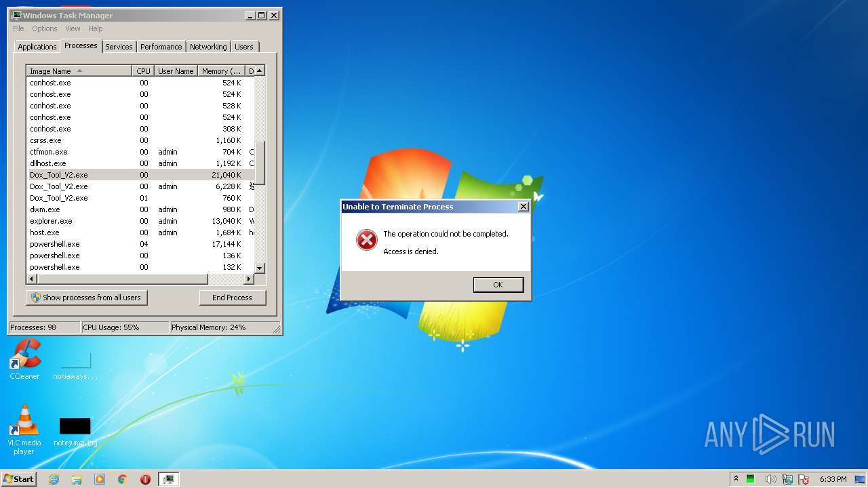Sort processes by User Name column
This screenshot has height=488, width=868.
(x=176, y=71)
